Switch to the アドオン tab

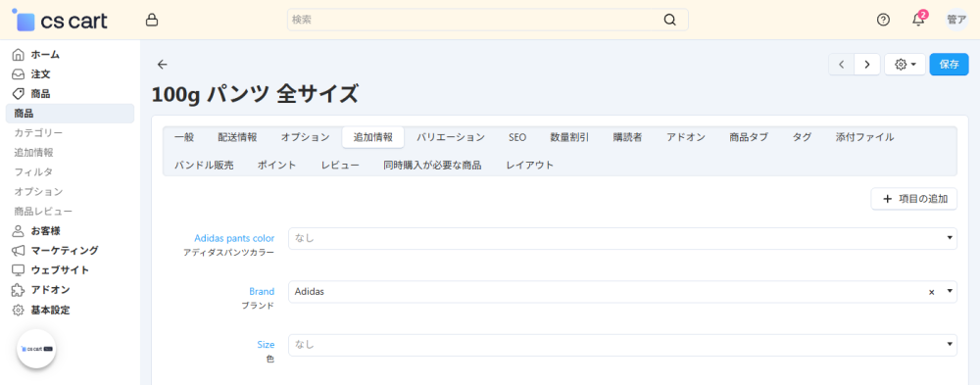tap(686, 137)
